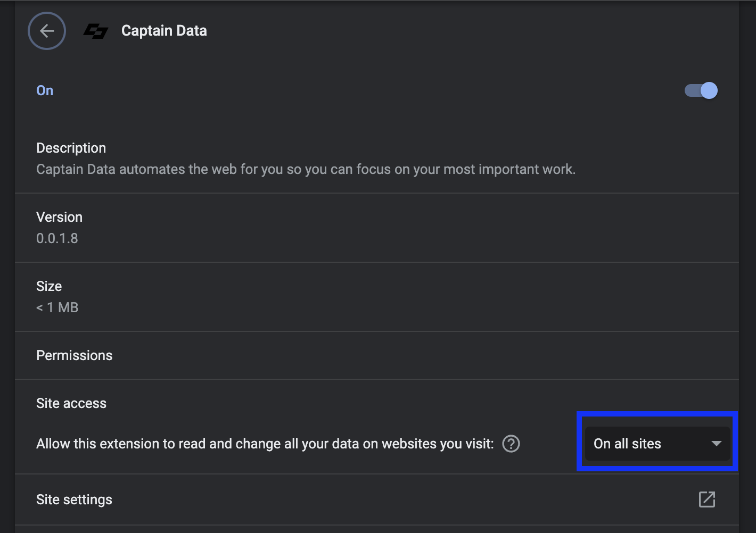This screenshot has height=533, width=756.
Task: Click the Size heading
Action: click(49, 286)
